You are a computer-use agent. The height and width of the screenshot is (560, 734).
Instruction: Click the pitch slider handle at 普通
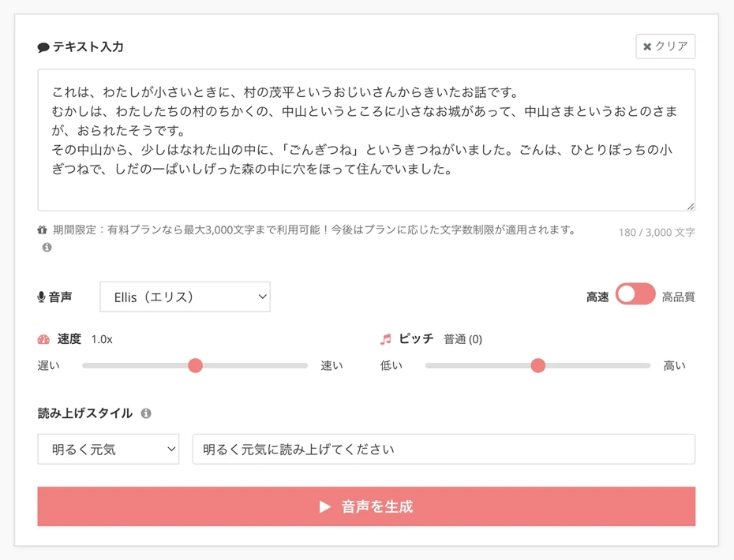point(538,365)
